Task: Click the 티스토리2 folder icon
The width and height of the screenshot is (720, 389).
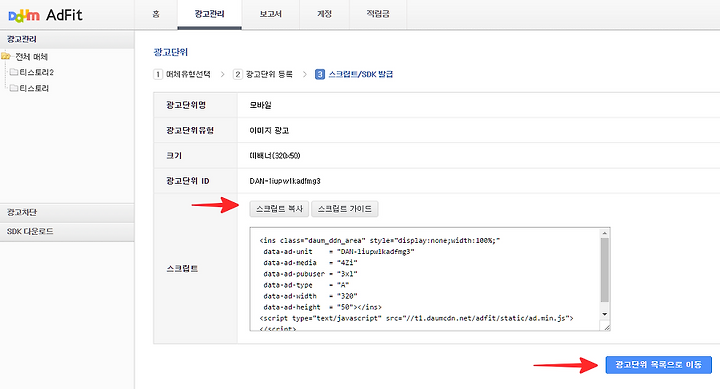Action: [x=14, y=72]
